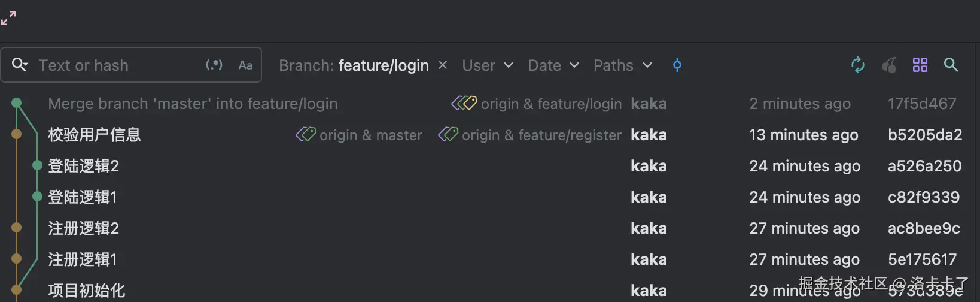
Task: Click the Text or hash search field
Action: (x=114, y=65)
